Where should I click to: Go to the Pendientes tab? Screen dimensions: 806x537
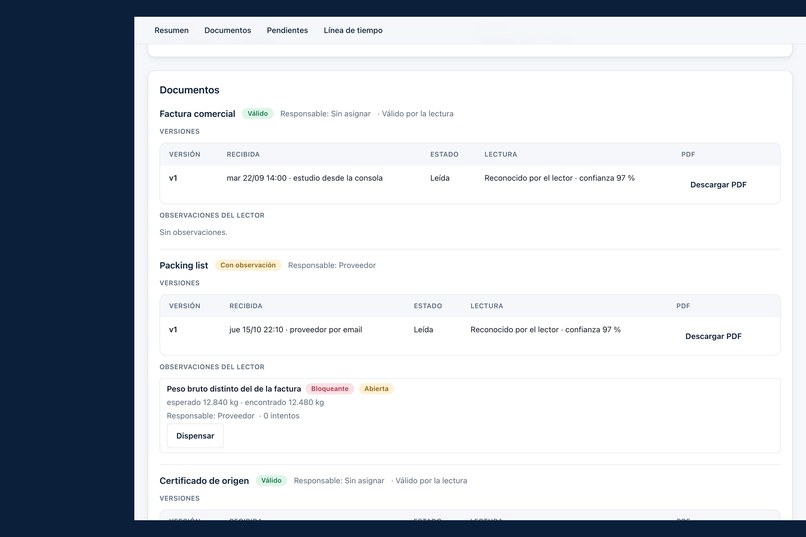(287, 30)
